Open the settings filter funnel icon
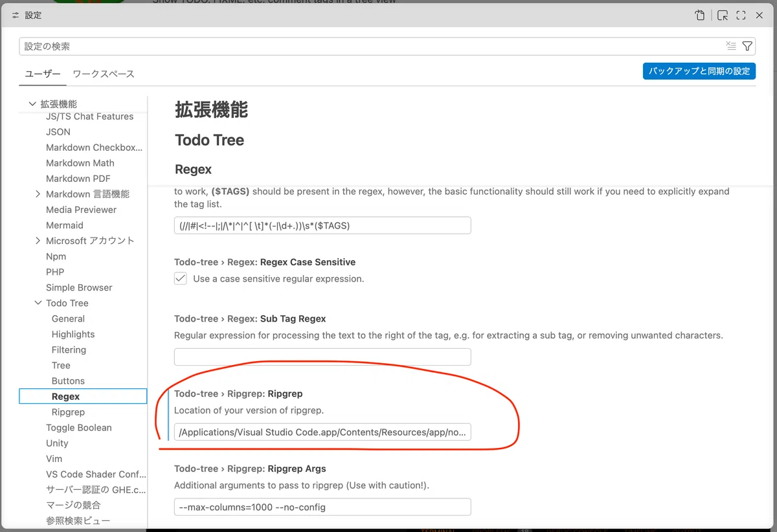777x532 pixels. (x=747, y=46)
